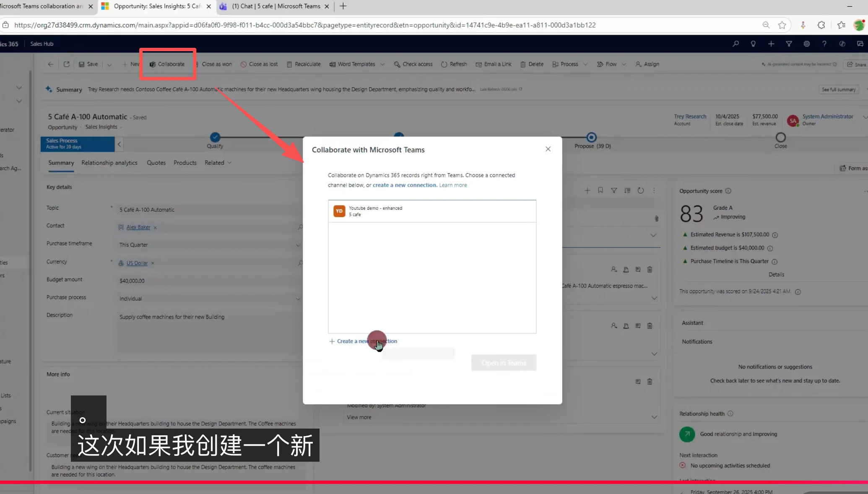Open the US Dollar currency link
The image size is (868, 494).
click(x=137, y=263)
